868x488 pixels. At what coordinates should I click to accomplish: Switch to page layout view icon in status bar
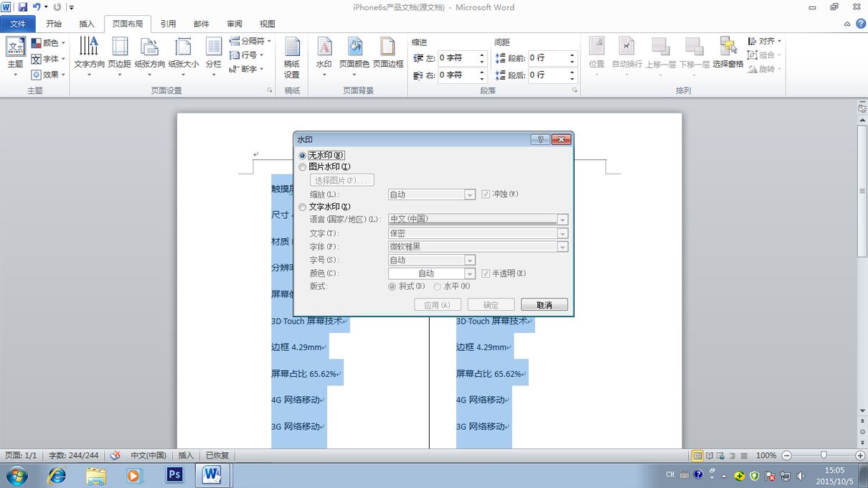pyautogui.click(x=697, y=456)
